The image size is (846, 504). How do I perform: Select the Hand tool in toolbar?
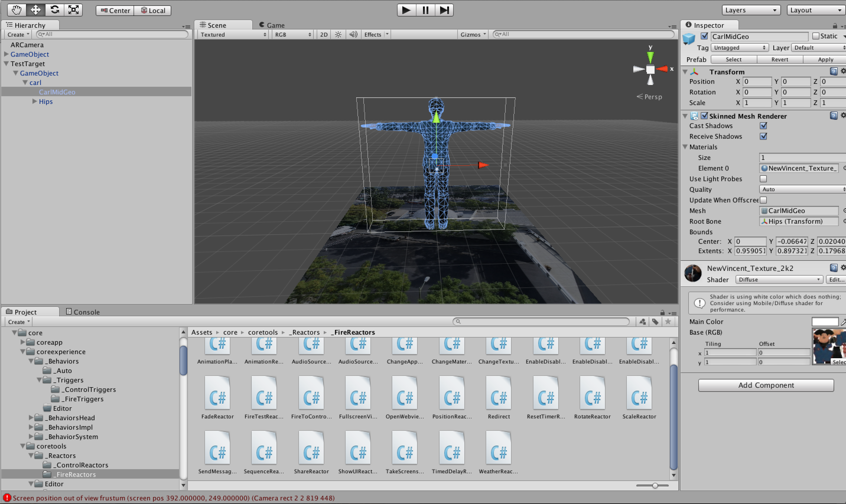(16, 10)
